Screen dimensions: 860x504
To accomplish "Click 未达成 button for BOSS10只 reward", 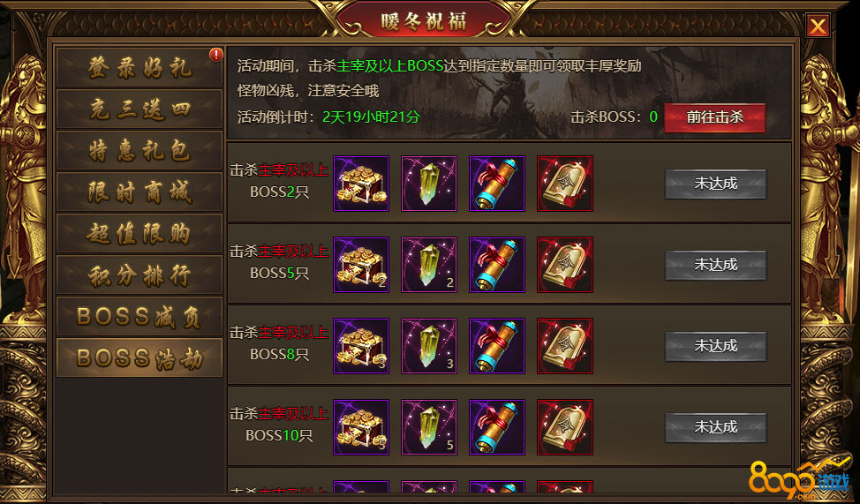I will (x=716, y=427).
